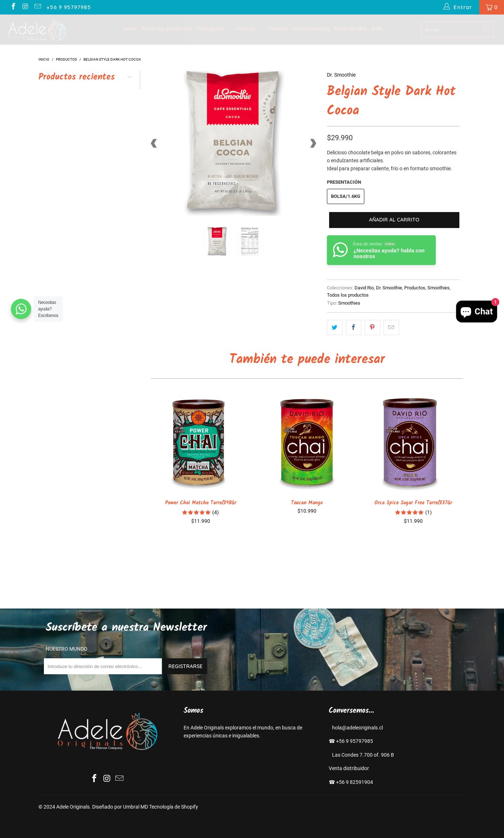
Task: Share the product on Pinterest
Action: (372, 328)
